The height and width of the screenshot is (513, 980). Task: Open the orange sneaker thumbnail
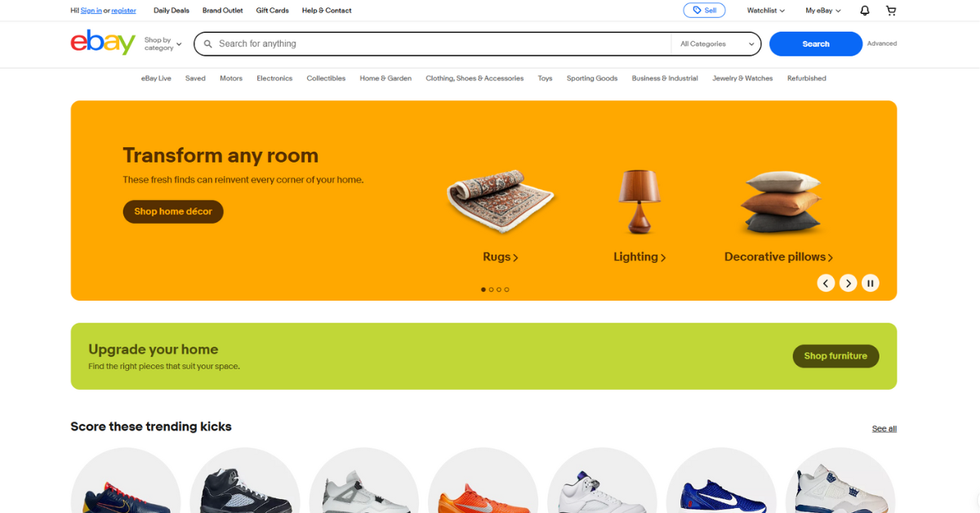tap(483, 482)
